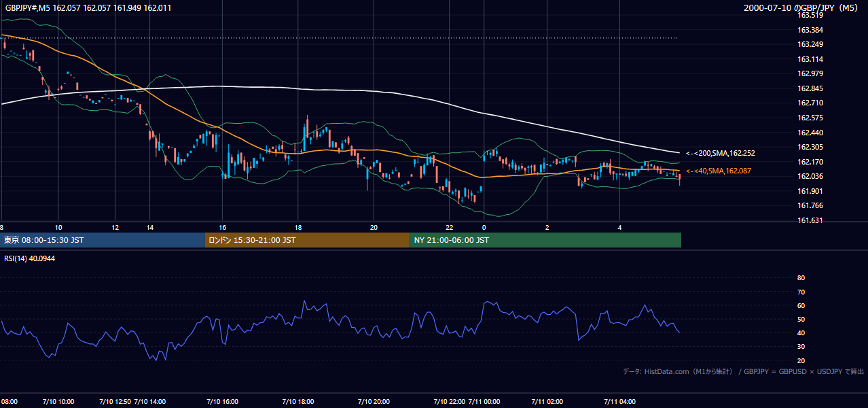Image resolution: width=868 pixels, height=408 pixels.
Task: Click RSI scale level 40
Action: (x=801, y=333)
